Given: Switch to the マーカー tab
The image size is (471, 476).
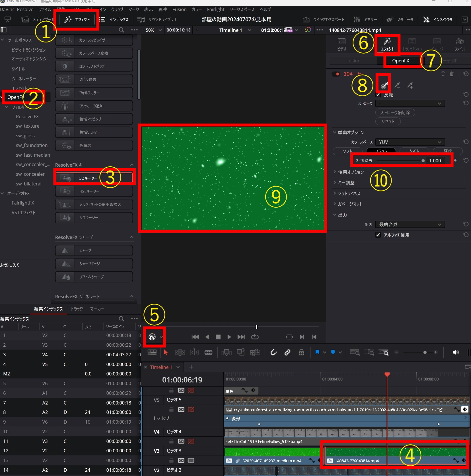Looking at the screenshot, I should point(97,309).
